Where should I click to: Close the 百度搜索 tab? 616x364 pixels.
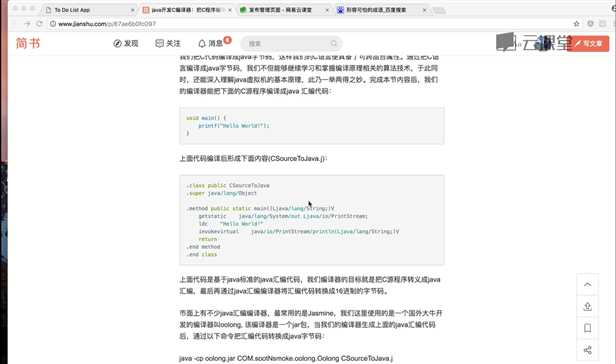click(424, 10)
